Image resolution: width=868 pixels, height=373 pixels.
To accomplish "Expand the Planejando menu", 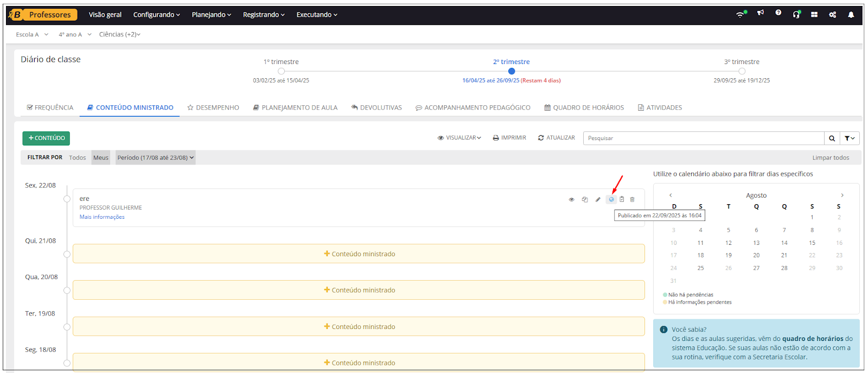I will (211, 15).
